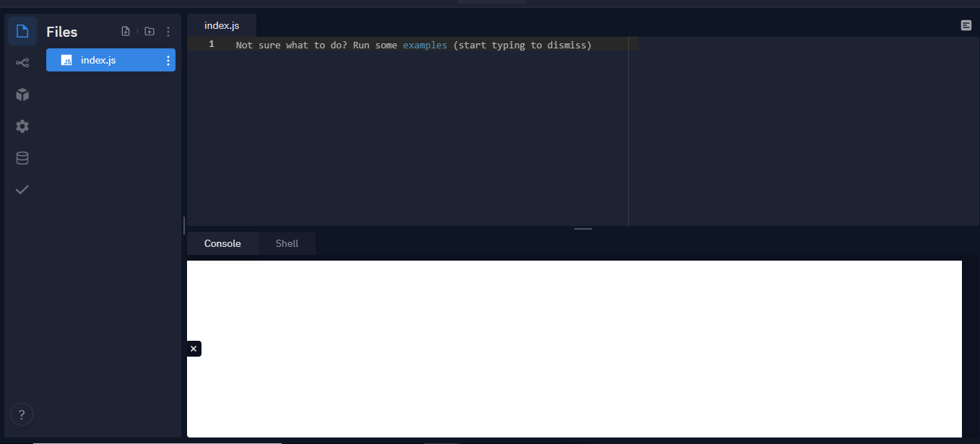Open the Files panel in sidebar

tap(22, 31)
